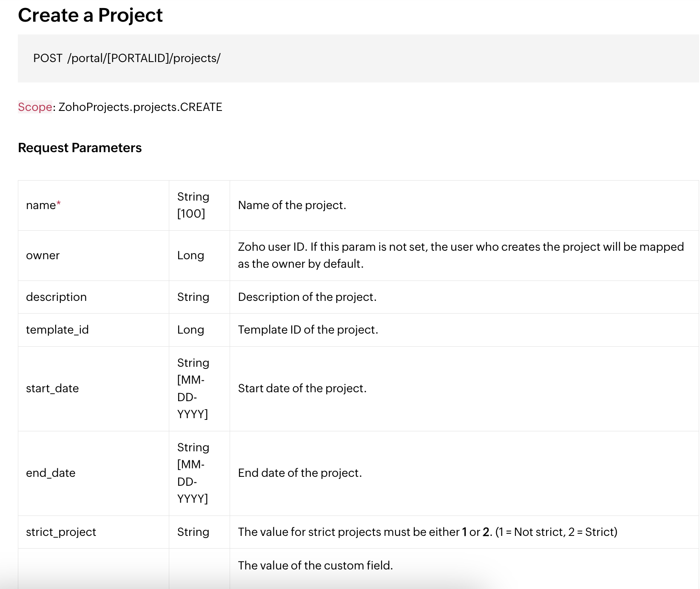Open the Scope link
This screenshot has width=700, height=589.
(35, 107)
